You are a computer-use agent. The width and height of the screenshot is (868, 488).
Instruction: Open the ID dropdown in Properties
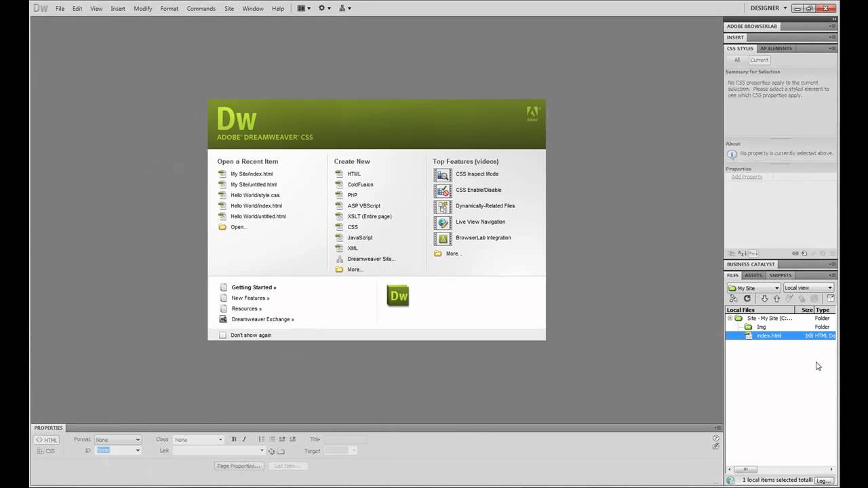[119, 450]
